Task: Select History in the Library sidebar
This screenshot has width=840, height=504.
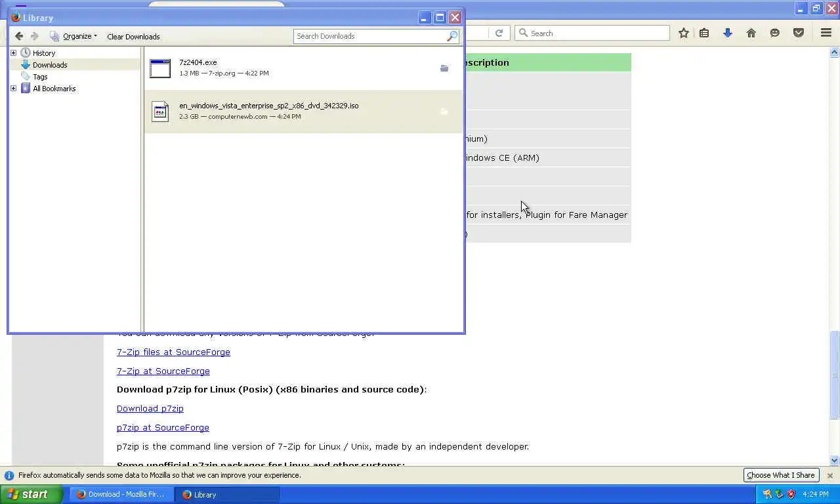Action: click(44, 53)
